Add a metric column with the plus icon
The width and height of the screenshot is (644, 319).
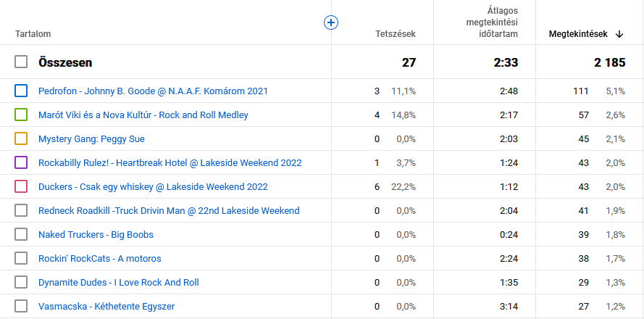click(331, 22)
